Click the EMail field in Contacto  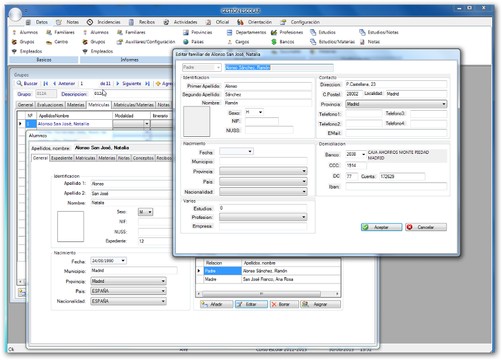[396, 133]
